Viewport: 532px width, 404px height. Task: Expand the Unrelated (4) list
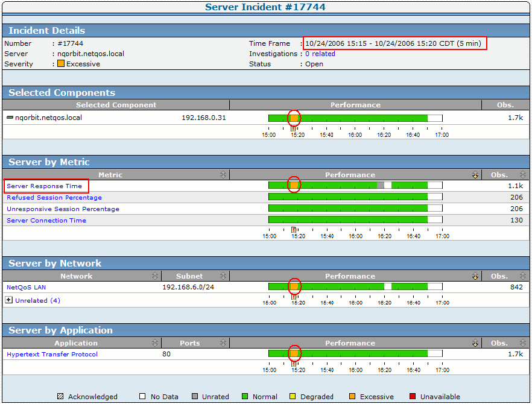point(10,300)
